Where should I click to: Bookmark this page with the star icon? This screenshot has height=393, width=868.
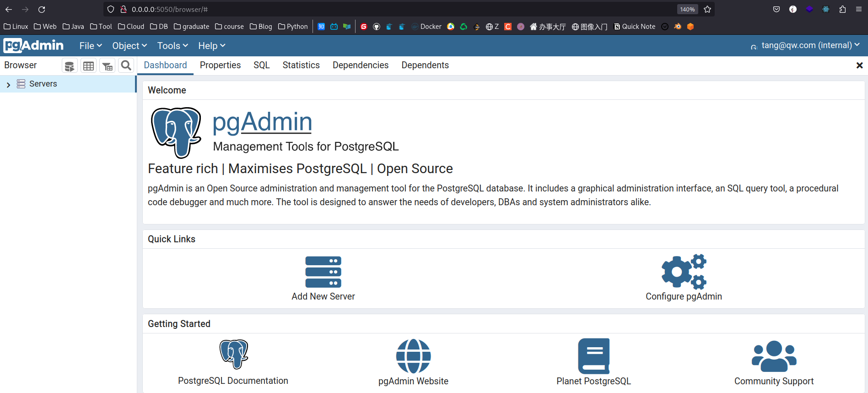[x=707, y=9]
